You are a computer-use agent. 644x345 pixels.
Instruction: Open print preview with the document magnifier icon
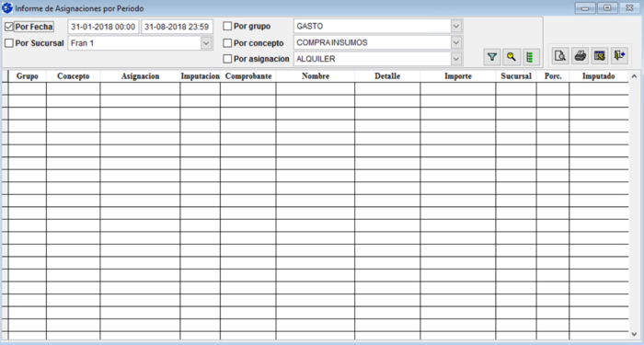click(x=560, y=56)
